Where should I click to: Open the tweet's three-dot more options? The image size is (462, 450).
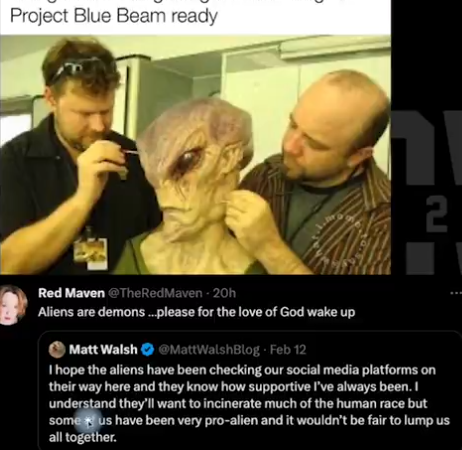[455, 293]
